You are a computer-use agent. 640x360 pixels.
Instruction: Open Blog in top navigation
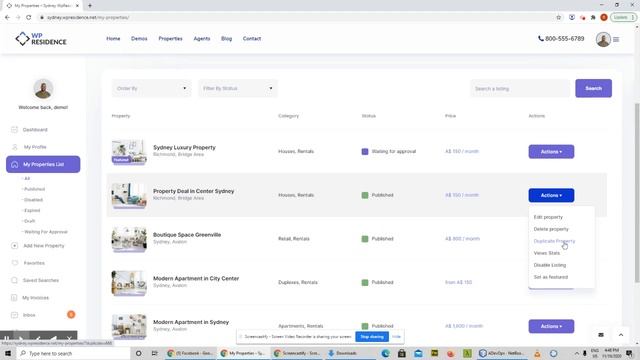click(x=227, y=39)
